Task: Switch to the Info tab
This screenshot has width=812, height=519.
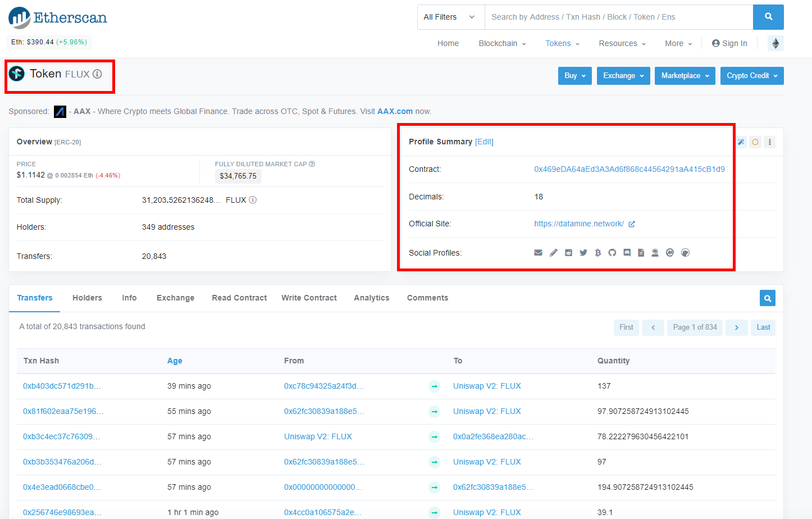Action: coord(129,298)
